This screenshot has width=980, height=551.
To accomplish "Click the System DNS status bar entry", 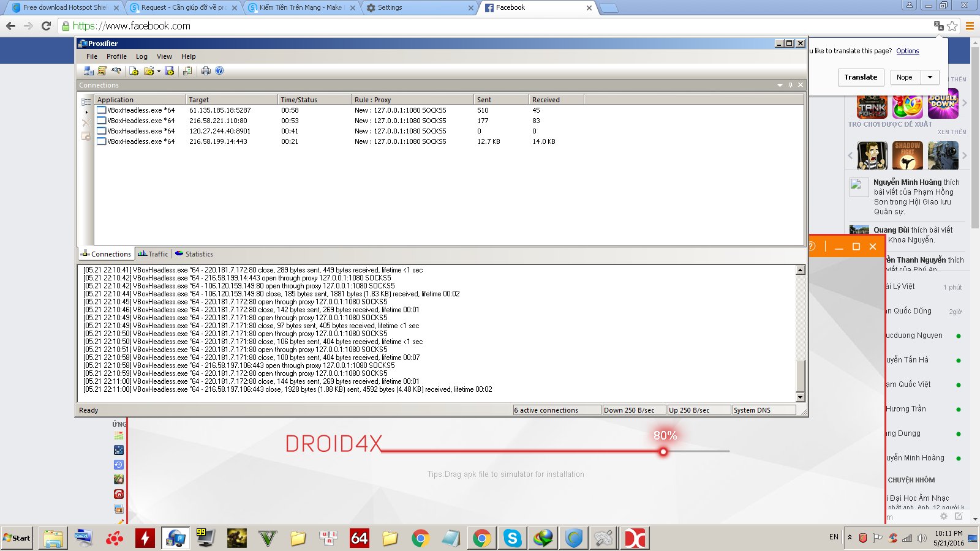I will point(764,410).
